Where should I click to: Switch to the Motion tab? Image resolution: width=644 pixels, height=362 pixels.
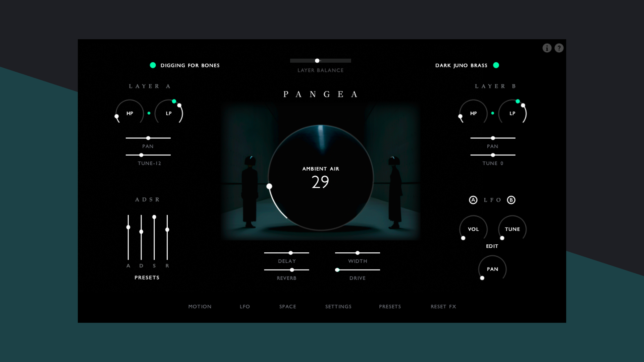click(200, 307)
